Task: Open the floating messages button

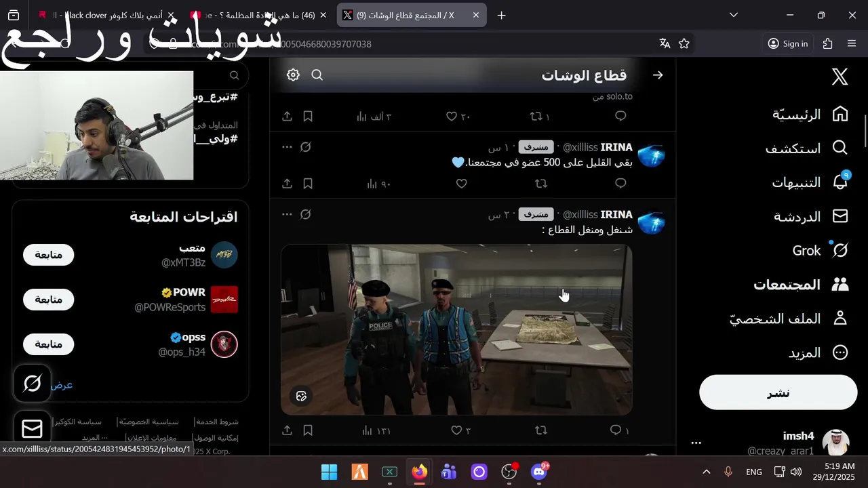Action: (33, 429)
